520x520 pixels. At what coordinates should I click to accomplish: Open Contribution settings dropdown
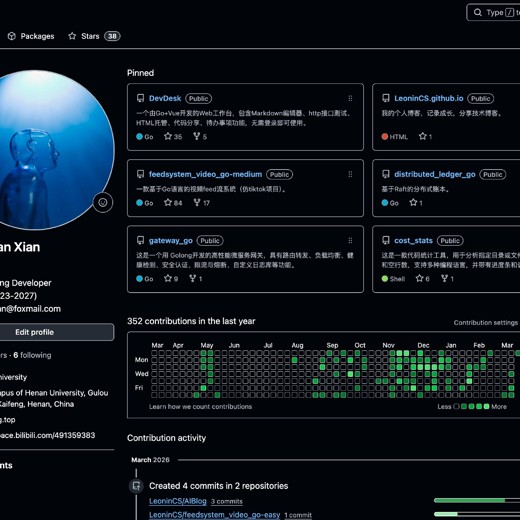[486, 322]
